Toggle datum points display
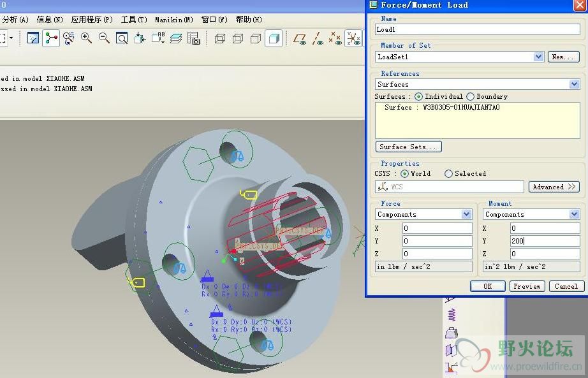This screenshot has width=588, height=378. click(335, 38)
